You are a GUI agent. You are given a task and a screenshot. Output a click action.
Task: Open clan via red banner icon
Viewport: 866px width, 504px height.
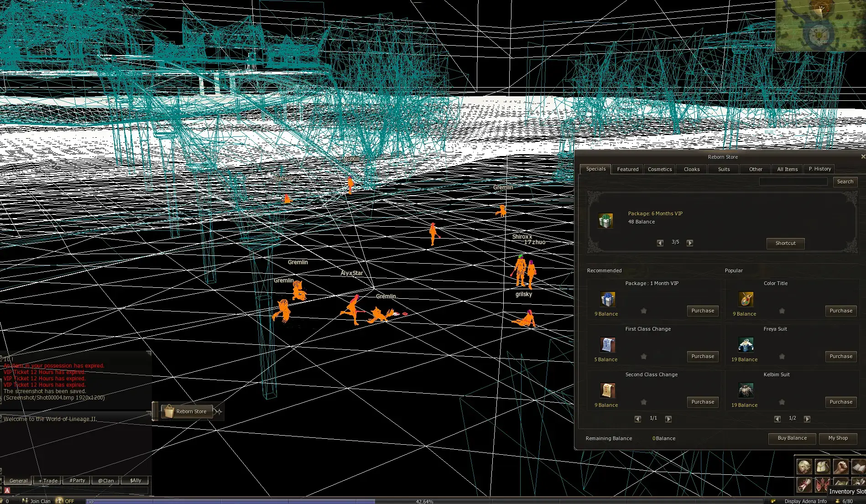(x=822, y=484)
